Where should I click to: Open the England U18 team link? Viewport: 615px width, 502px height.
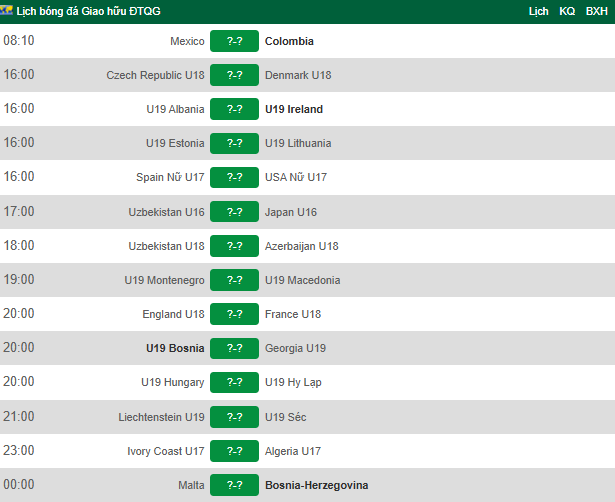[x=173, y=314]
